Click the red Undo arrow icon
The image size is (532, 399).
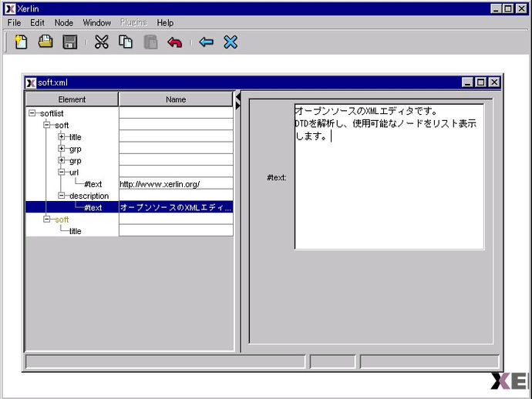pos(175,42)
